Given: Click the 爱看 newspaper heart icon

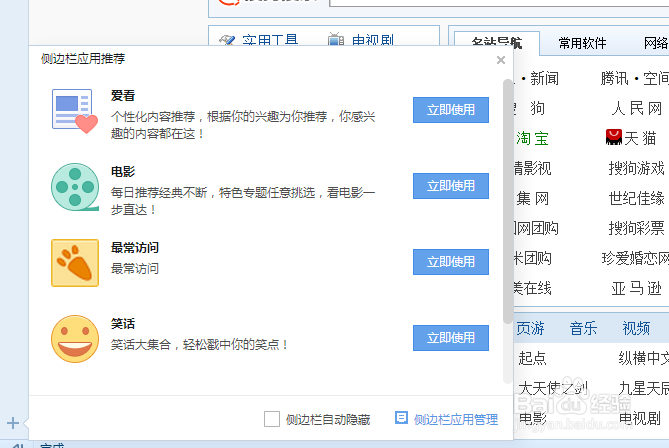Looking at the screenshot, I should click(x=75, y=111).
